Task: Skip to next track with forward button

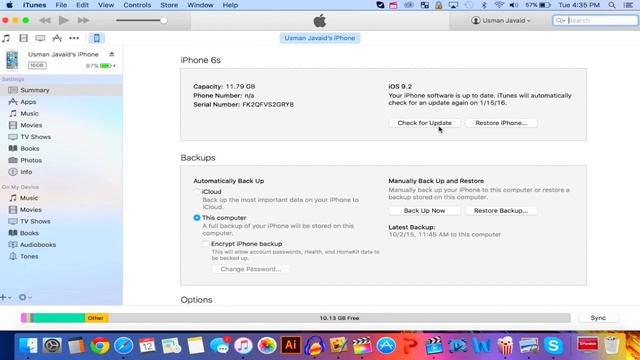Action: (83, 20)
